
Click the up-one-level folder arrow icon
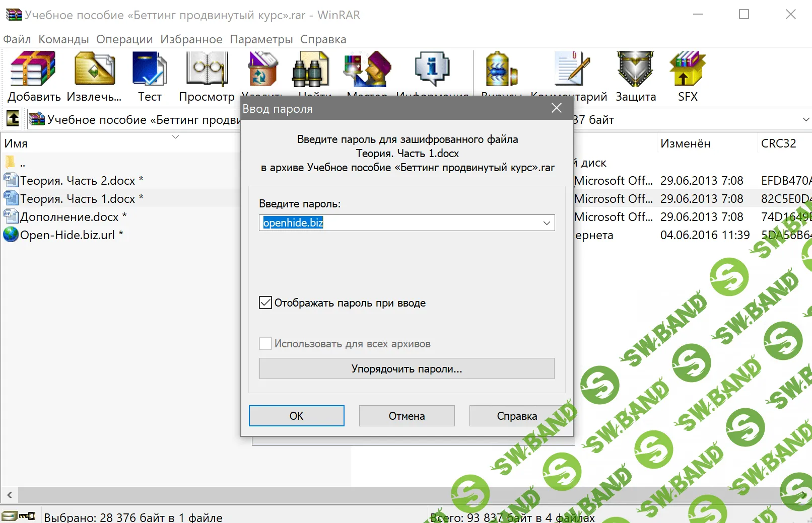pyautogui.click(x=13, y=119)
